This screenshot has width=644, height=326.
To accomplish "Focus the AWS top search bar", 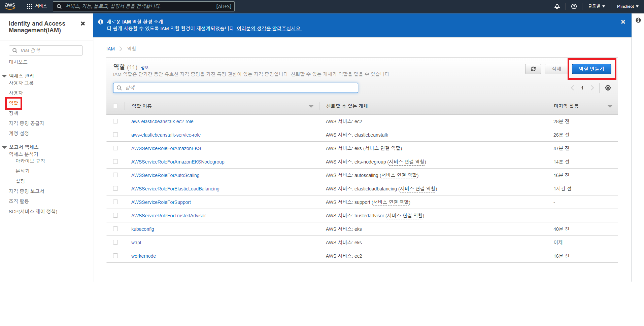I will (x=144, y=6).
